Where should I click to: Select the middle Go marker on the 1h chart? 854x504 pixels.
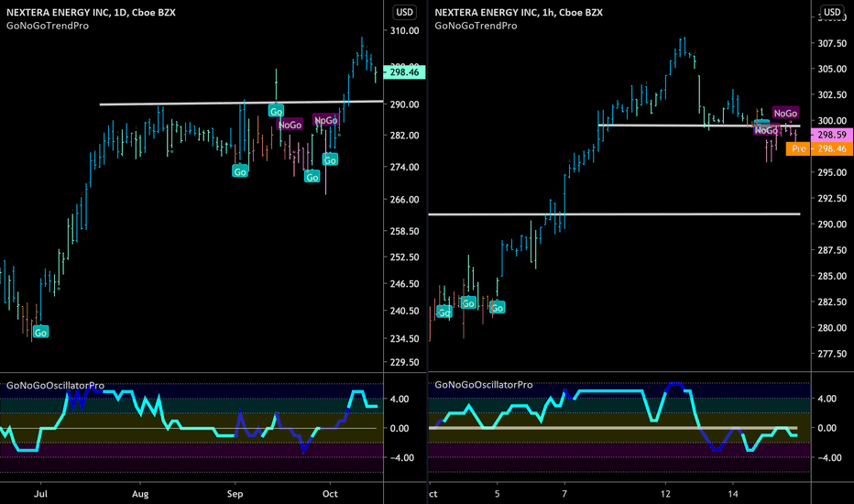[468, 303]
